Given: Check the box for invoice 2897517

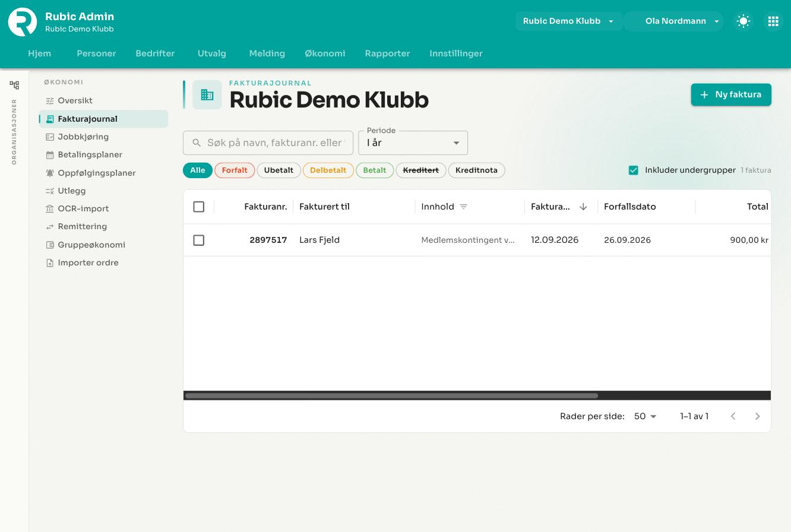Looking at the screenshot, I should [199, 240].
